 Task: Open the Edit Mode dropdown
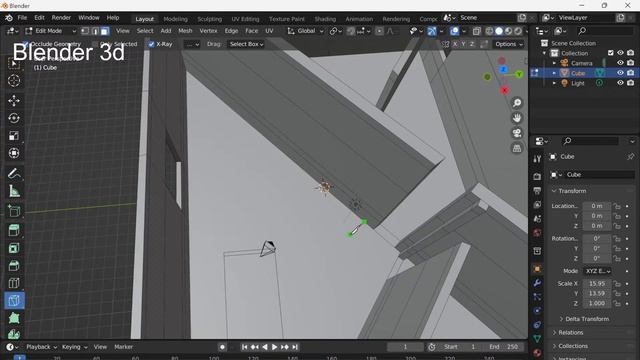pyautogui.click(x=50, y=31)
